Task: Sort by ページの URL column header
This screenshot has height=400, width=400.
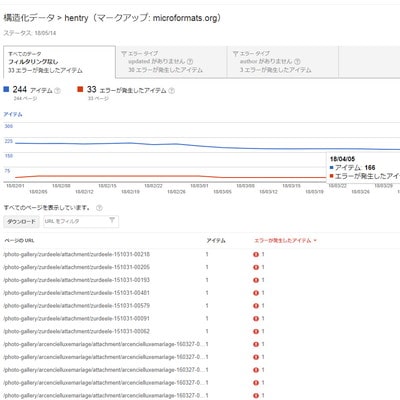Action: [x=19, y=240]
